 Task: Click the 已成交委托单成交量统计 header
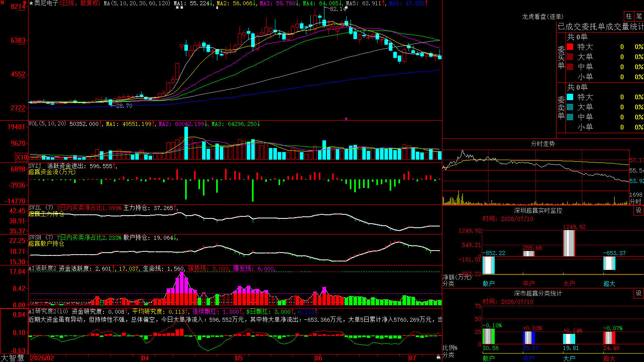[601, 27]
